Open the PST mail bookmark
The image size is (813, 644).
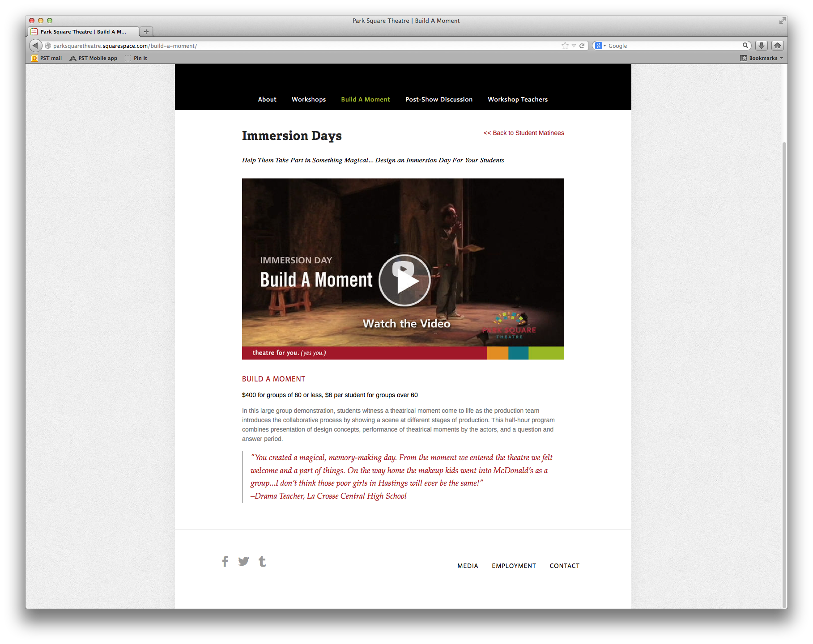click(x=47, y=58)
